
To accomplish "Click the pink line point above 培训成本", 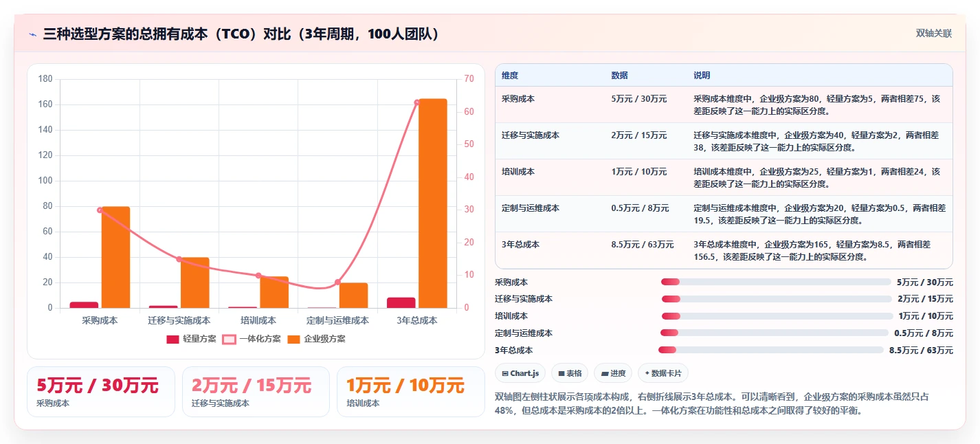I will 258,276.
